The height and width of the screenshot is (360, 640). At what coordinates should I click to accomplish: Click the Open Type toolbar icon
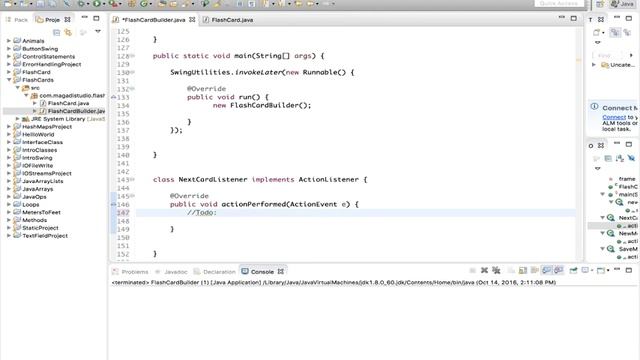162,4
